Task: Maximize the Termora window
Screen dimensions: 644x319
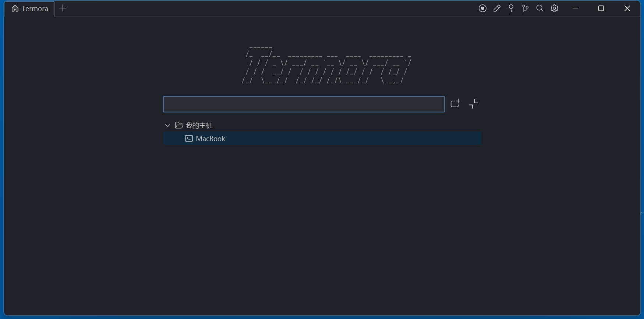Action: (x=601, y=8)
